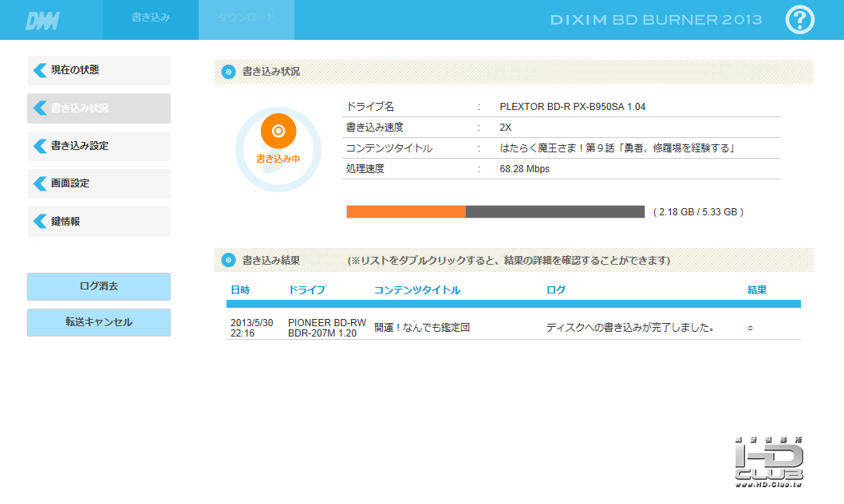Click the bullet icon beside 書き込み結果 header

click(x=228, y=260)
